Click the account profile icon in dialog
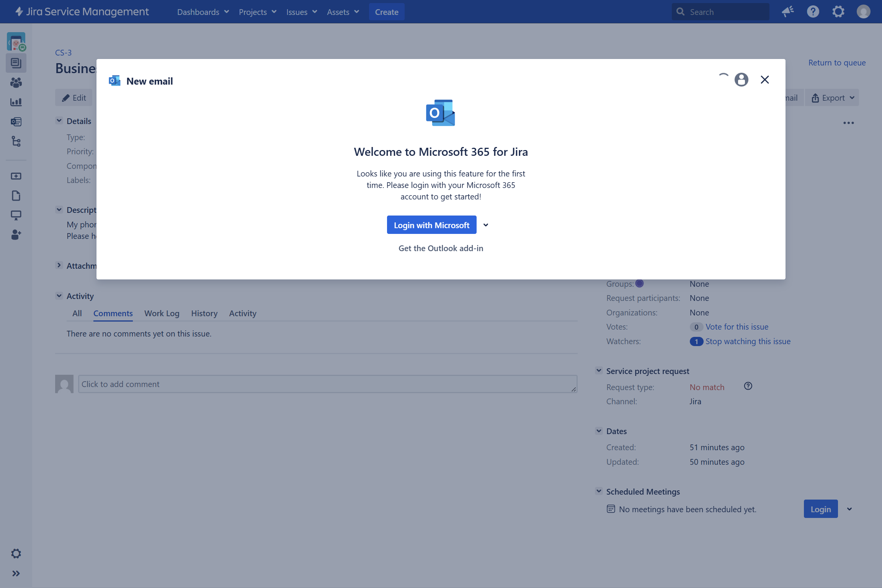Image resolution: width=882 pixels, height=588 pixels. coord(741,80)
